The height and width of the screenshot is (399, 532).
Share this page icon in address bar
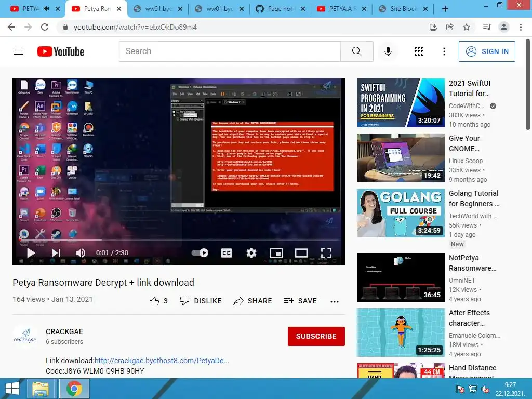point(450,27)
